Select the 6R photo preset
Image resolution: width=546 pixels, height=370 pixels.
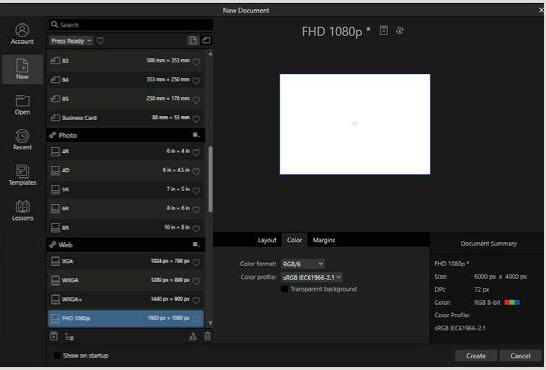pyautogui.click(x=126, y=208)
